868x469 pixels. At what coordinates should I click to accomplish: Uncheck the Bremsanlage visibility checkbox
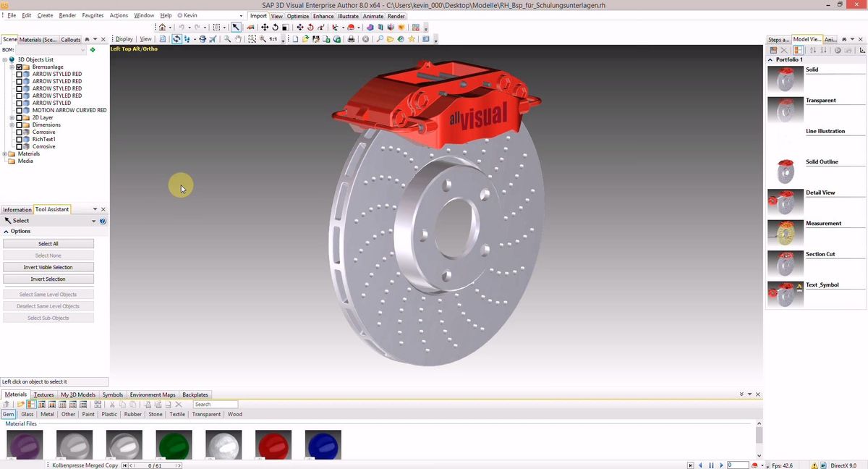click(20, 67)
